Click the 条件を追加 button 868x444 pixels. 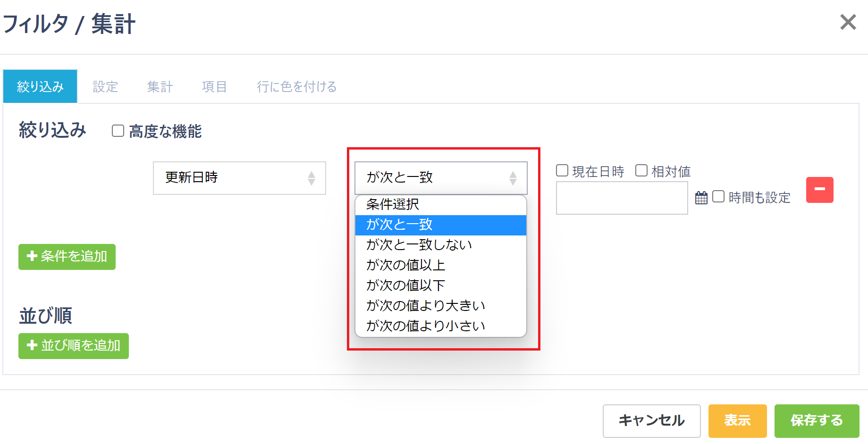coord(66,257)
